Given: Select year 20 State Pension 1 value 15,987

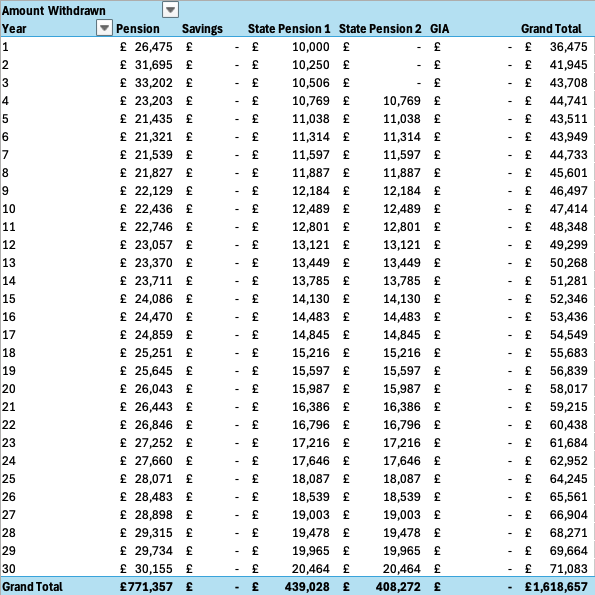Looking at the screenshot, I should (x=310, y=389).
